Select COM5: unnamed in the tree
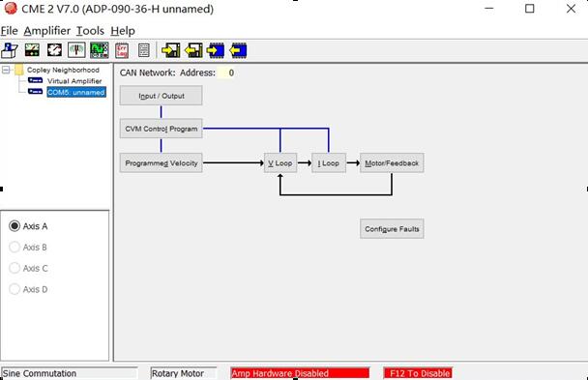Image resolution: width=588 pixels, height=380 pixels. 76,92
